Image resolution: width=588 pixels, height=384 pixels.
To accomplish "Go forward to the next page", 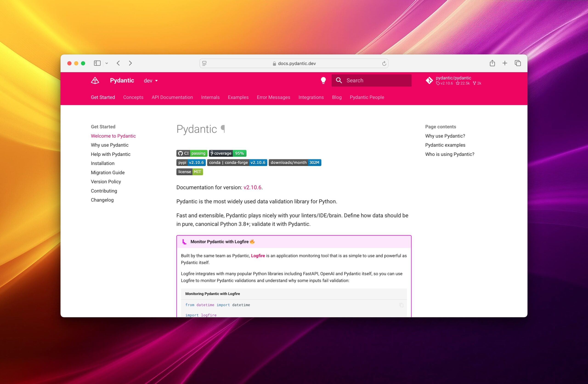I will pyautogui.click(x=130, y=63).
